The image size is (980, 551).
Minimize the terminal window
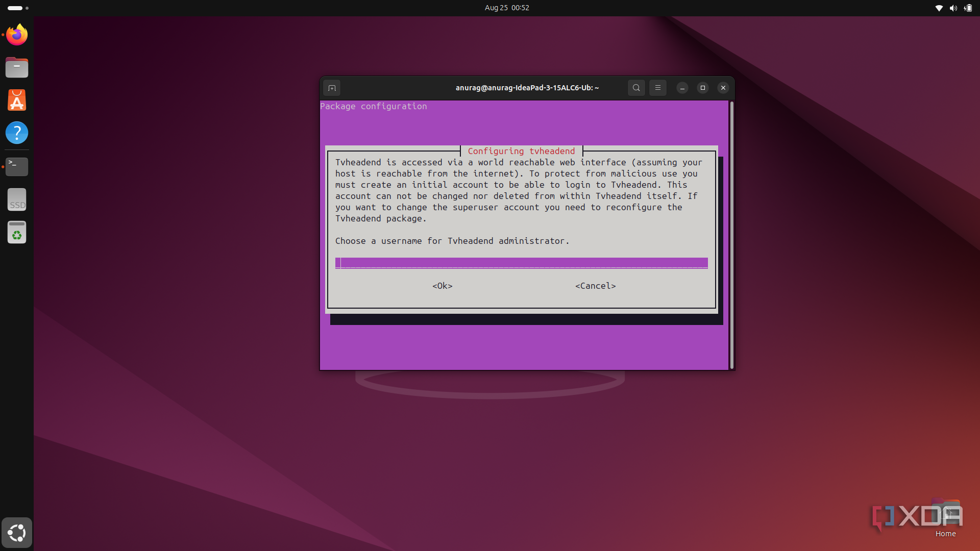(682, 88)
